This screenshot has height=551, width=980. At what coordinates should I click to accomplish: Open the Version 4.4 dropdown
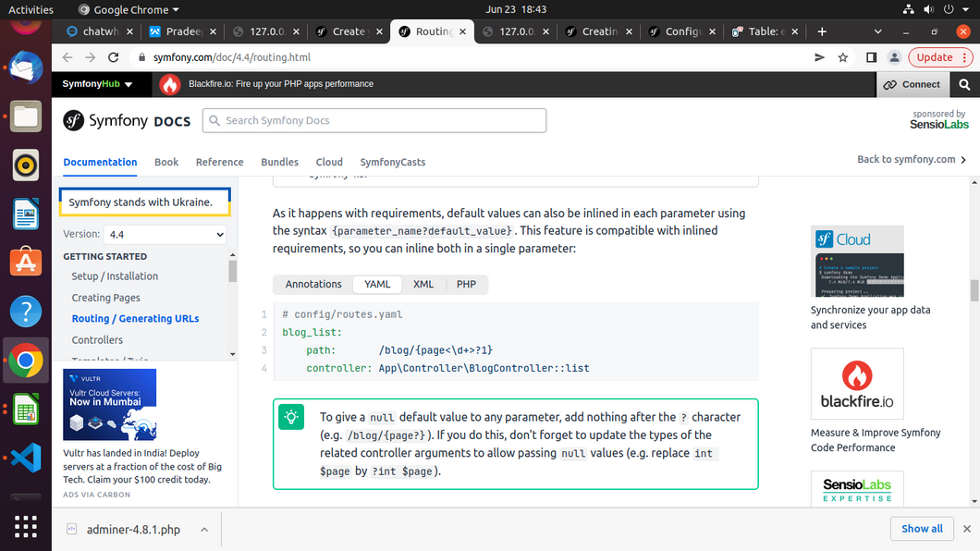tap(165, 235)
